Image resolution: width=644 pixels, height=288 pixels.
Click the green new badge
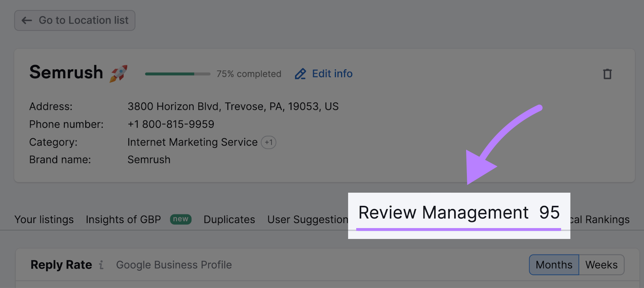pyautogui.click(x=181, y=219)
